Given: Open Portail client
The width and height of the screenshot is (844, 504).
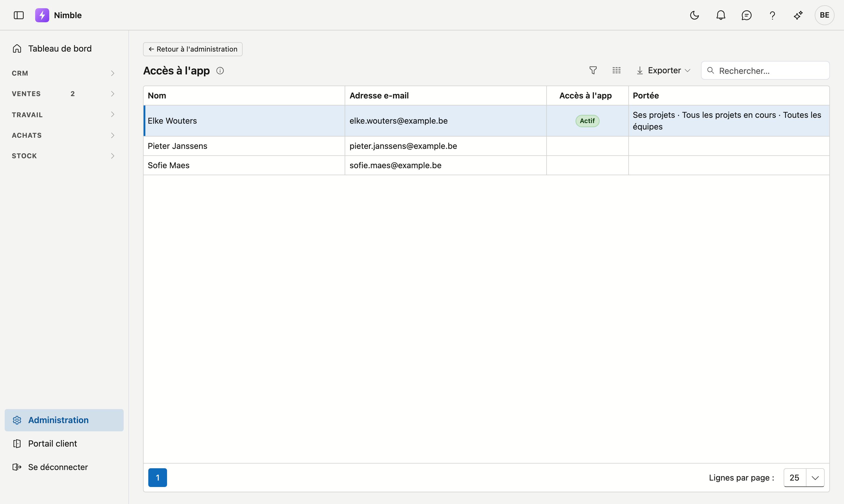Looking at the screenshot, I should click(x=64, y=444).
